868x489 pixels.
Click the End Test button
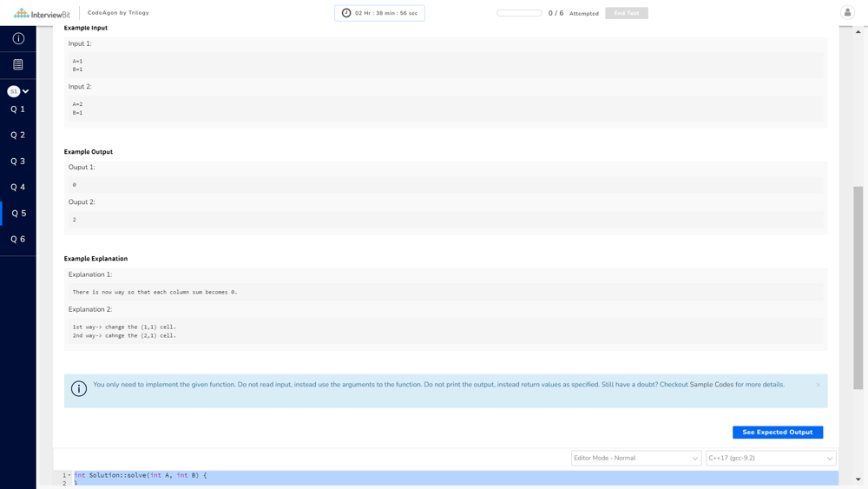[626, 13]
